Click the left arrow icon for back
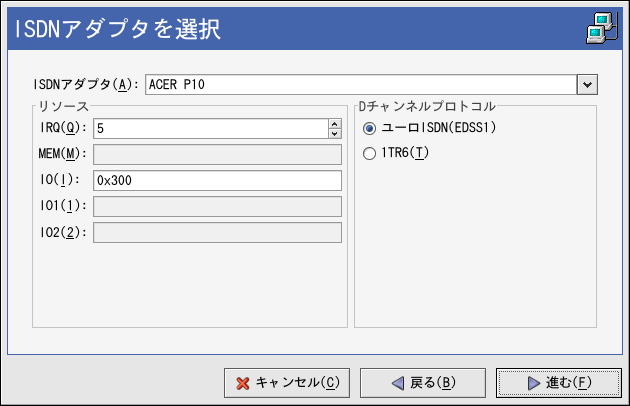Screen dimensions: 630x406 [397, 383]
